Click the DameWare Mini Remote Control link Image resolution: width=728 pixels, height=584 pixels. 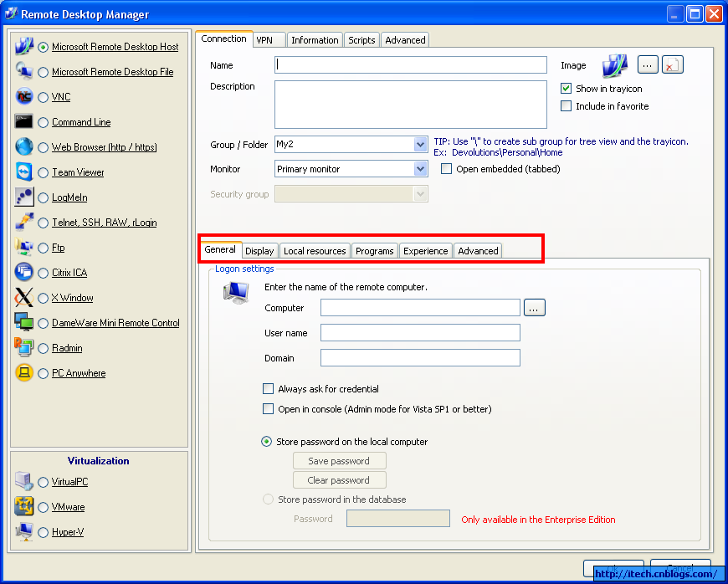point(115,323)
